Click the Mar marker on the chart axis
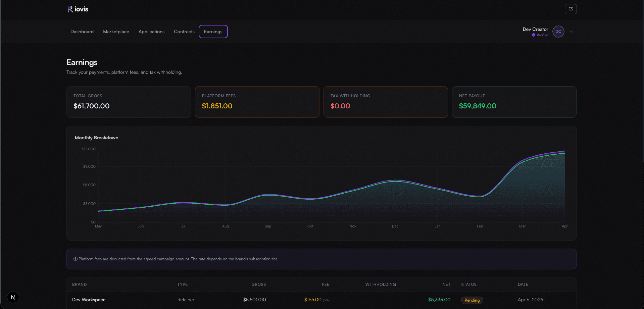Screen dimensions: 644x309 [x=522, y=226]
